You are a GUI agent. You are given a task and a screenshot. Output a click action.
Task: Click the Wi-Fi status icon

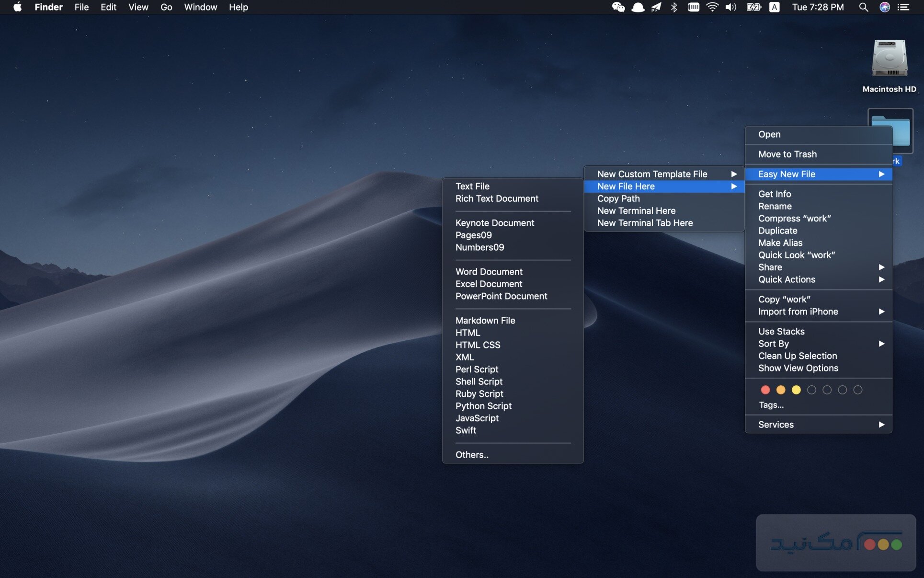(712, 7)
